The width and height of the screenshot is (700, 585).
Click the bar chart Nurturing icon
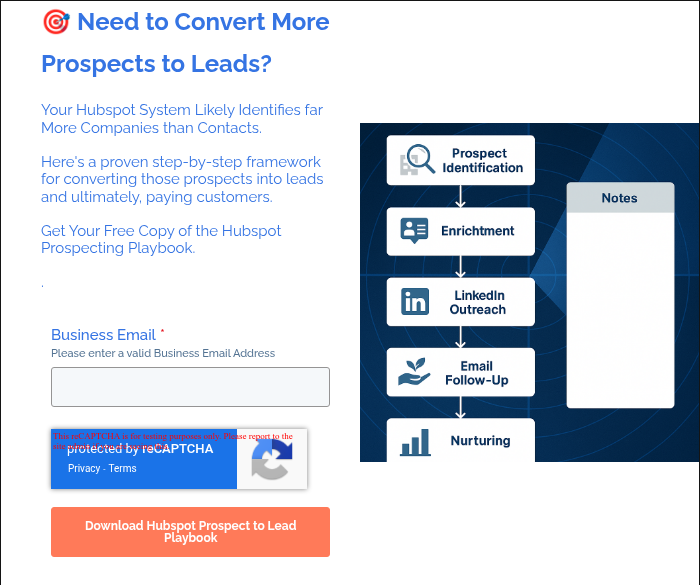tap(415, 442)
